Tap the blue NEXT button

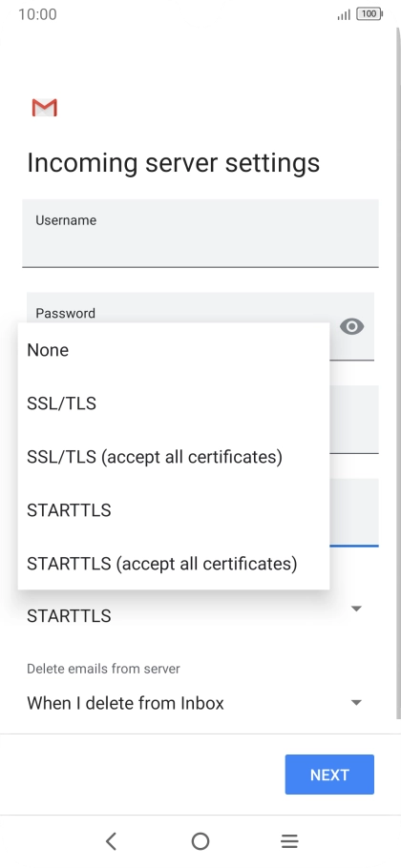pos(329,775)
